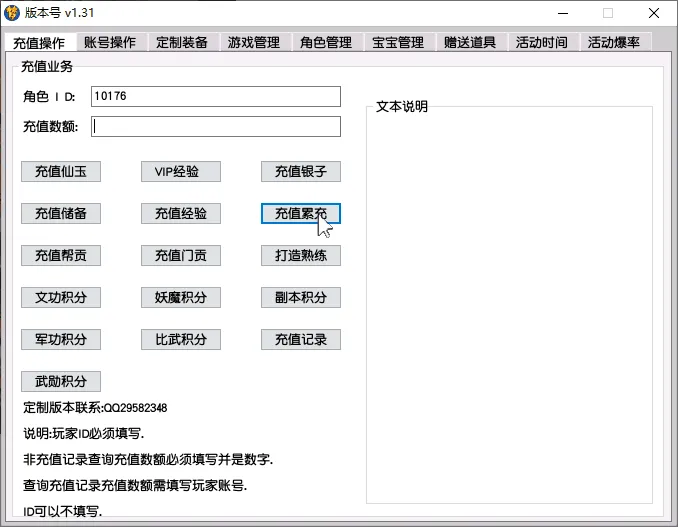
Task: Switch to the 账号操作 tab
Action: tap(110, 42)
